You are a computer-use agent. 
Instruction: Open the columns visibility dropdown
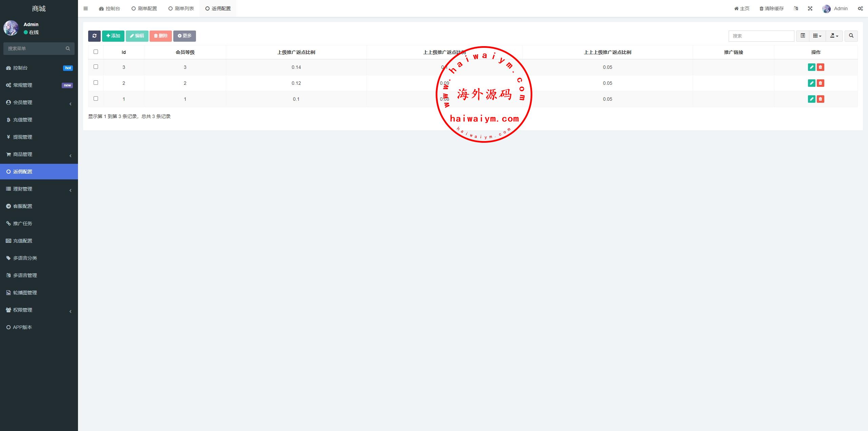click(x=817, y=36)
